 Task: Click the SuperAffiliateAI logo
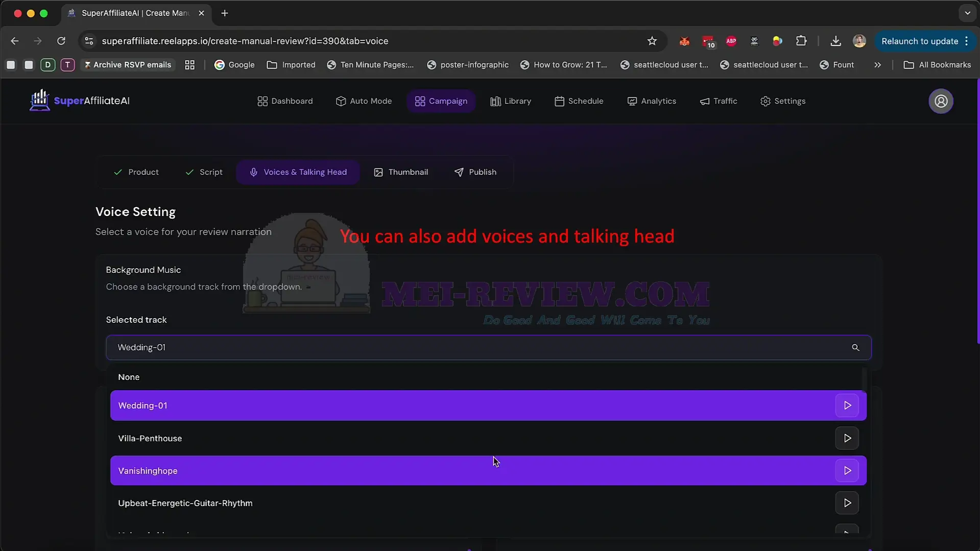point(80,101)
